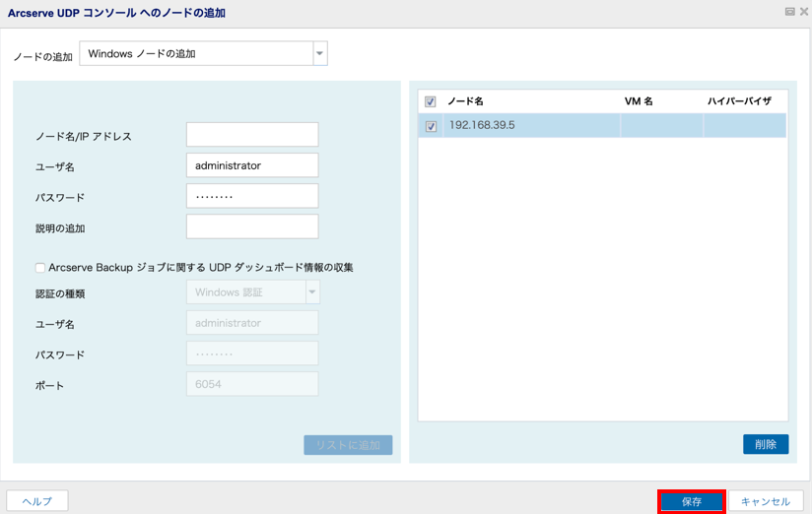Click the upper ユーザ名 field containing administrator
The image size is (812, 514).
(252, 165)
